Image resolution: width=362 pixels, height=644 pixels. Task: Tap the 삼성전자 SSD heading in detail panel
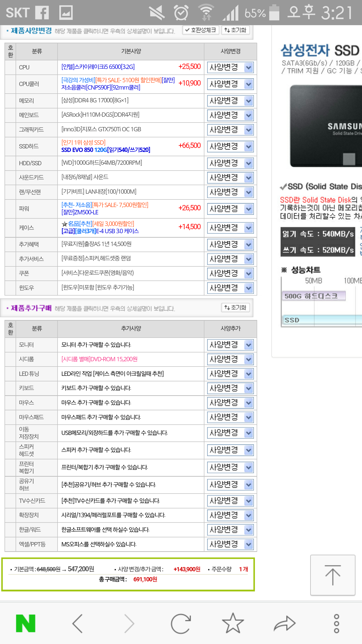coord(320,50)
